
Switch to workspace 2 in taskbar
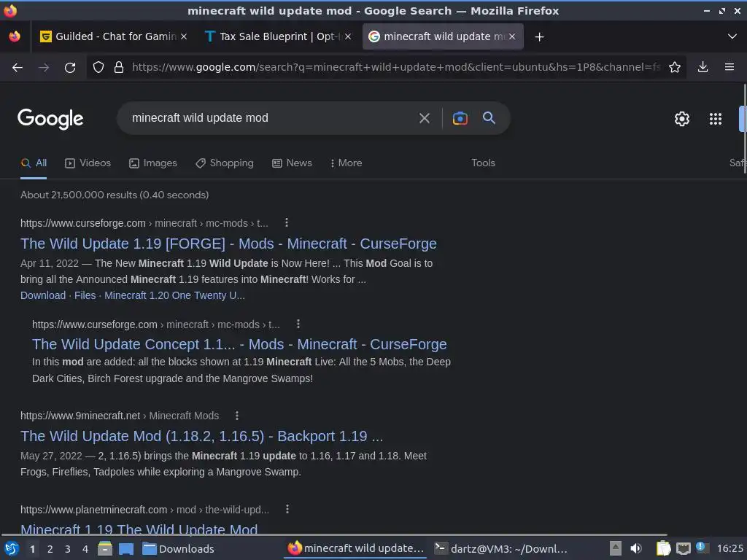(x=50, y=549)
